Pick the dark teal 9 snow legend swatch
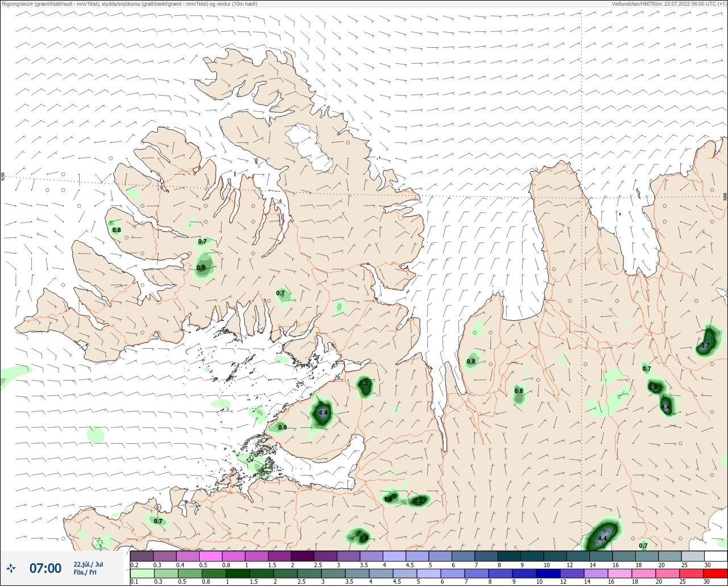The width and height of the screenshot is (728, 586). [x=532, y=556]
